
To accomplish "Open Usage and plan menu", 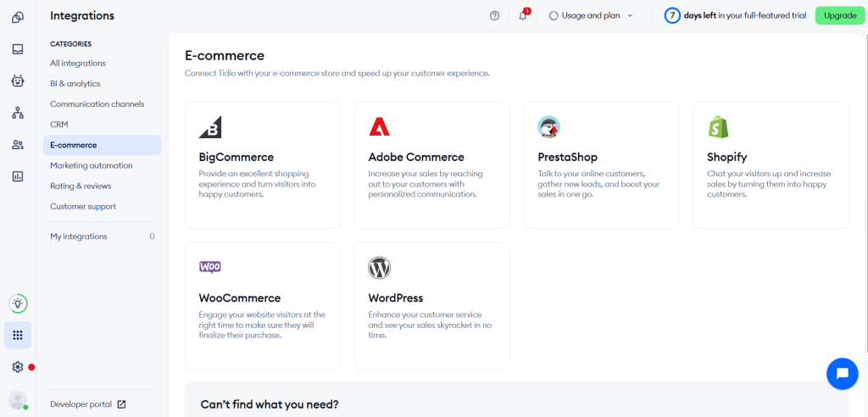I will (591, 16).
